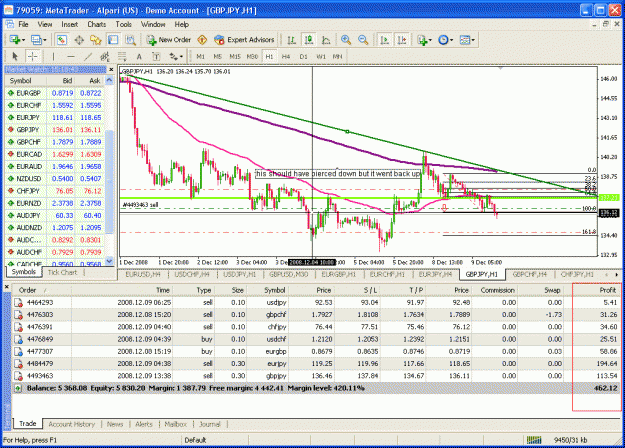This screenshot has height=448, width=625.
Task: Switch to the Account History tab
Action: (x=72, y=424)
